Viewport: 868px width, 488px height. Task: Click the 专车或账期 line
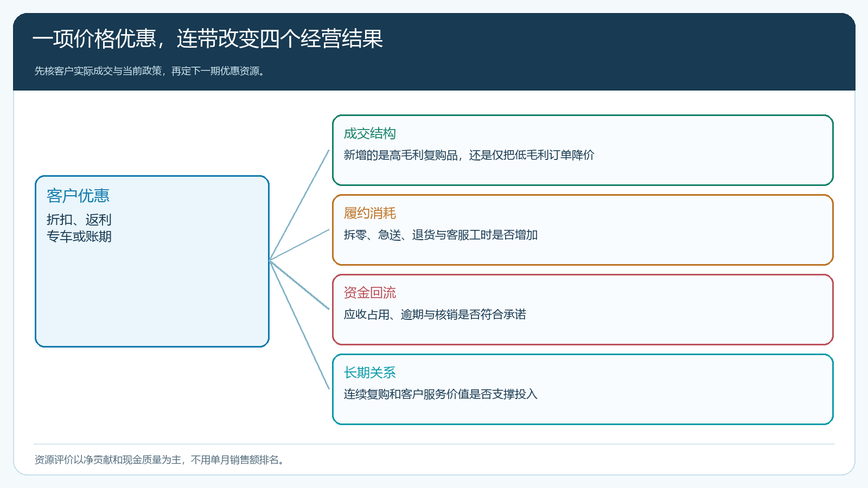[x=79, y=236]
